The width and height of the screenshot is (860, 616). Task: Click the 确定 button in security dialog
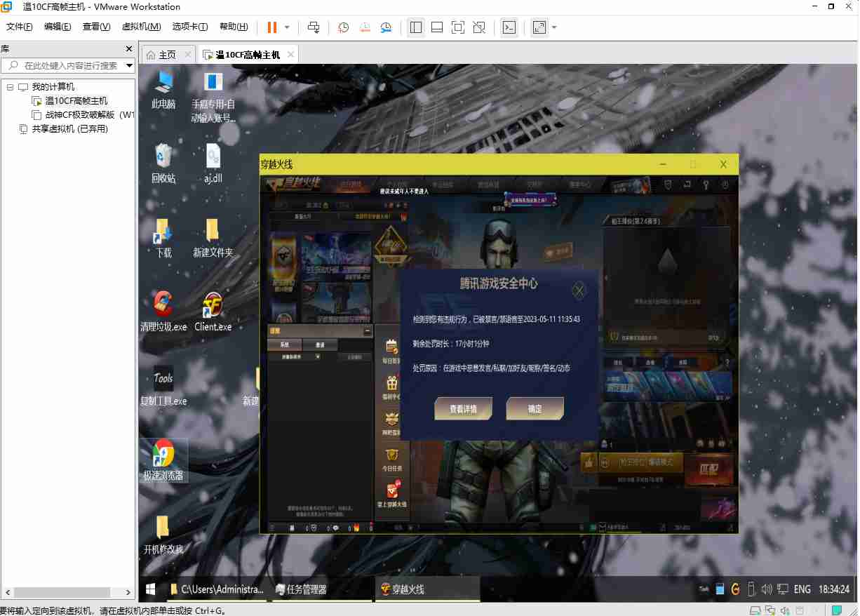point(535,409)
